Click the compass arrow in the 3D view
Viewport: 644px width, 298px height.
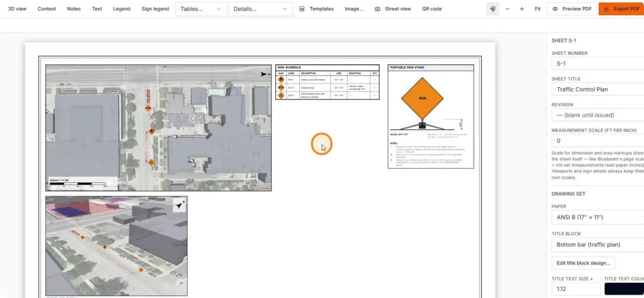click(180, 206)
